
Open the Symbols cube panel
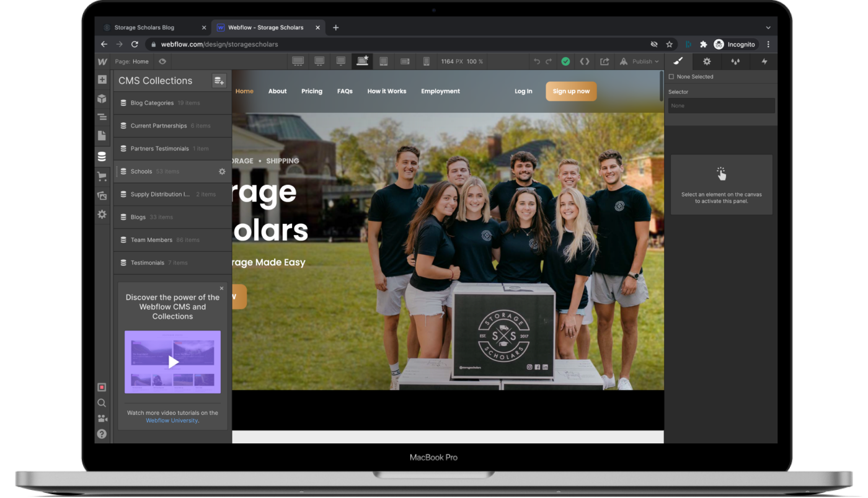pos(102,99)
